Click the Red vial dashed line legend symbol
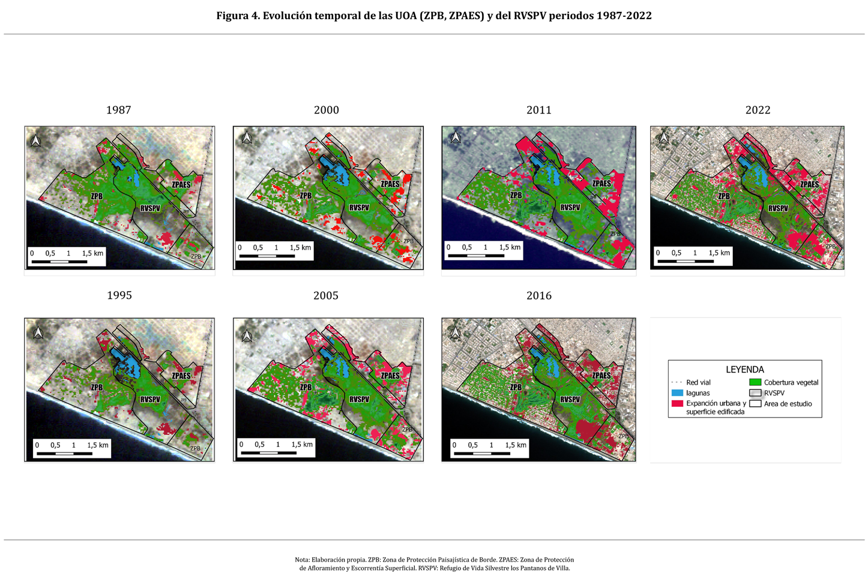868x588 pixels. pos(677,382)
